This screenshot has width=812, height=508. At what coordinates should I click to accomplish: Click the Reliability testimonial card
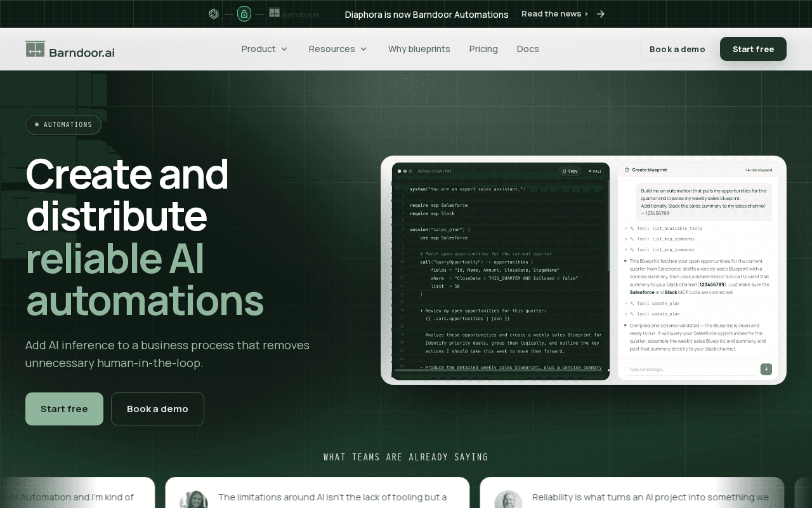click(x=632, y=493)
